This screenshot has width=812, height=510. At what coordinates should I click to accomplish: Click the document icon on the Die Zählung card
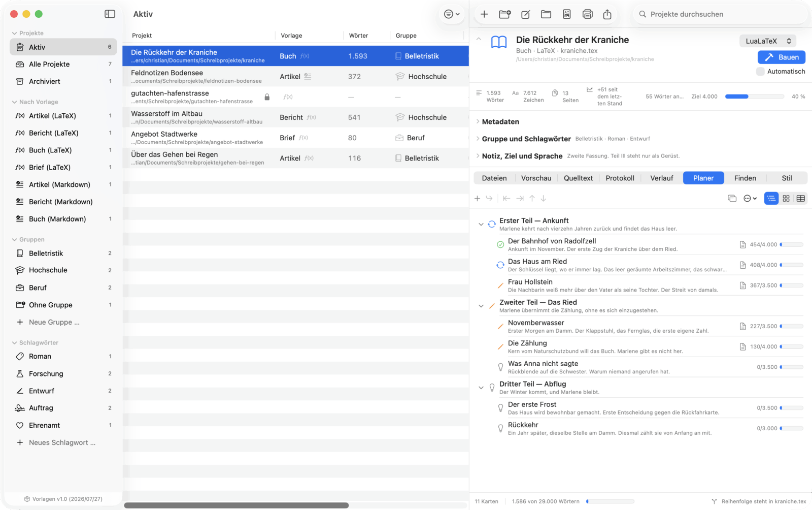[743, 347]
